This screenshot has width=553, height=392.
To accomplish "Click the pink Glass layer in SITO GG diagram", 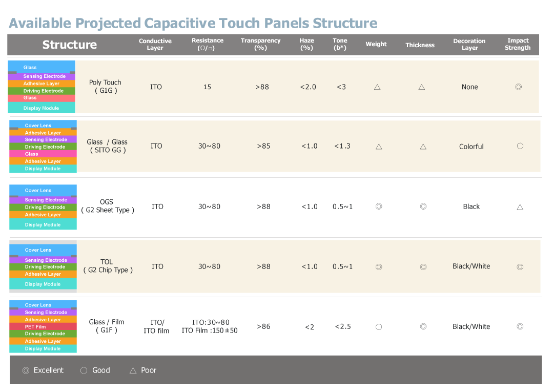I will coord(43,154).
